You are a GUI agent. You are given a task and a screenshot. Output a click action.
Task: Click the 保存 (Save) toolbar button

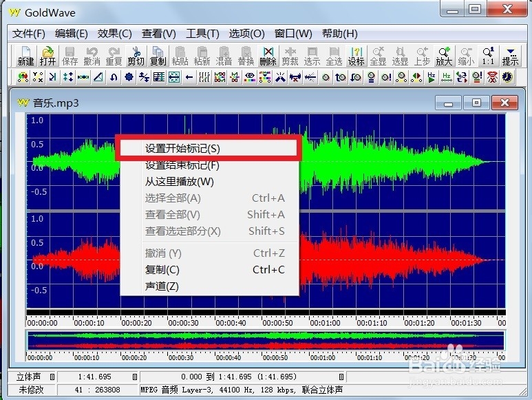coord(70,56)
